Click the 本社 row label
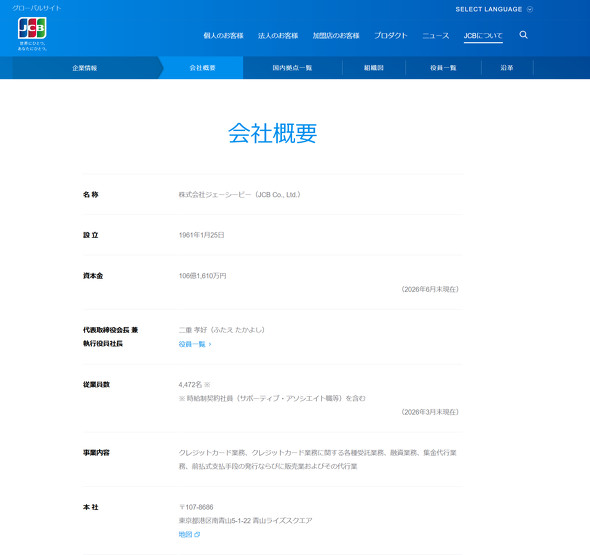The height and width of the screenshot is (555, 590). (90, 507)
